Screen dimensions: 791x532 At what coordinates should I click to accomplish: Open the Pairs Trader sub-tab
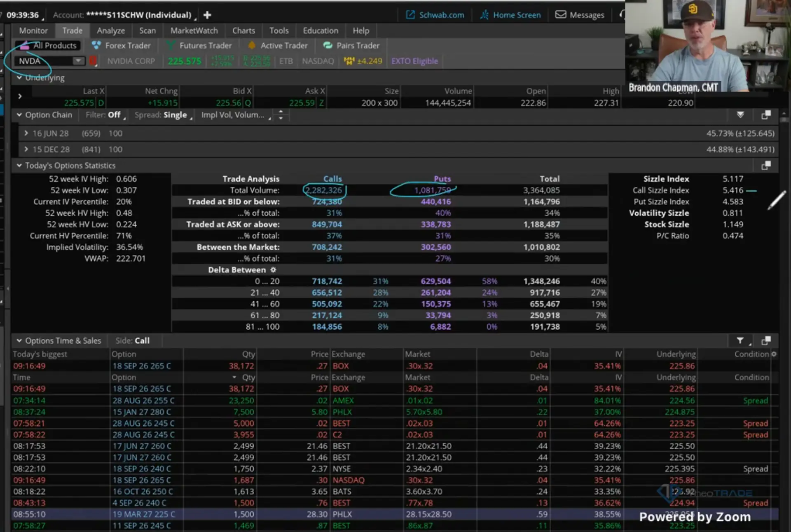point(351,45)
